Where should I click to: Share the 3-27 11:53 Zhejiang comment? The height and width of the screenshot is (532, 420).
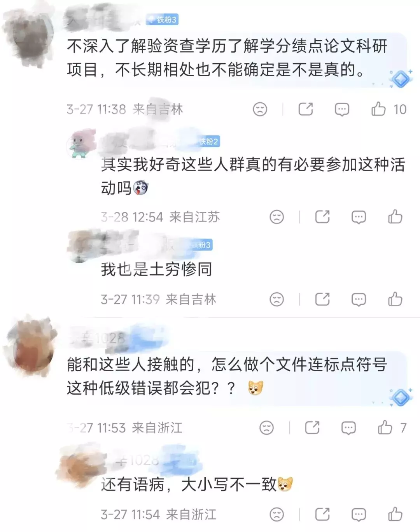pos(312,428)
